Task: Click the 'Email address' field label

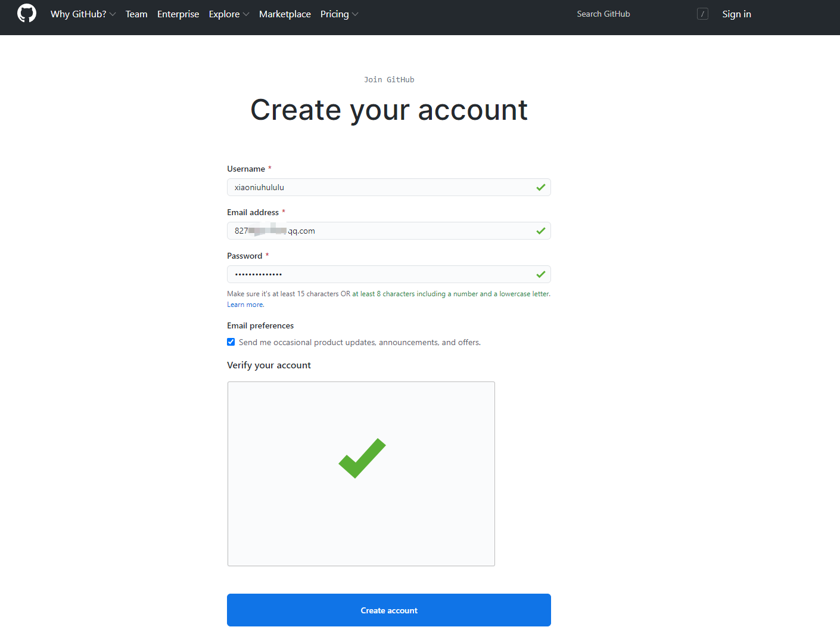Action: 253,212
